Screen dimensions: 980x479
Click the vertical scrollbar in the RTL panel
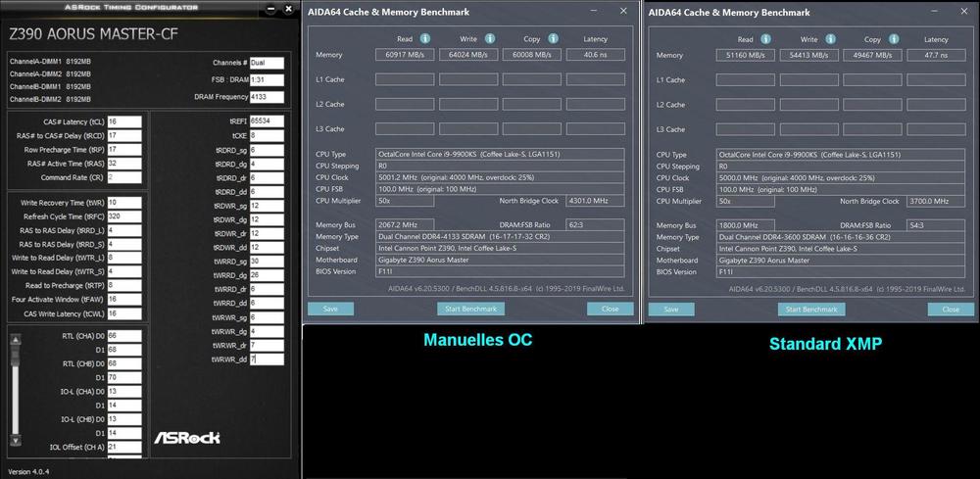pyautogui.click(x=15, y=392)
